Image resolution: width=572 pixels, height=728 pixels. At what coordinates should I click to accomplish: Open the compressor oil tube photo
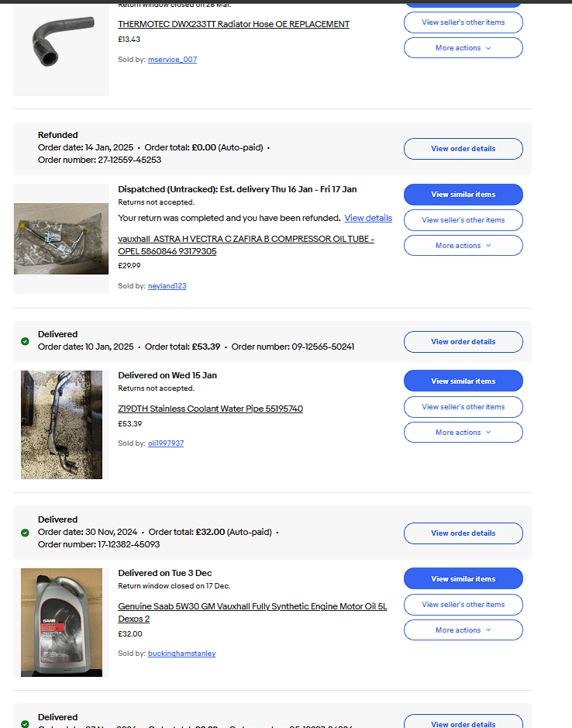point(61,239)
